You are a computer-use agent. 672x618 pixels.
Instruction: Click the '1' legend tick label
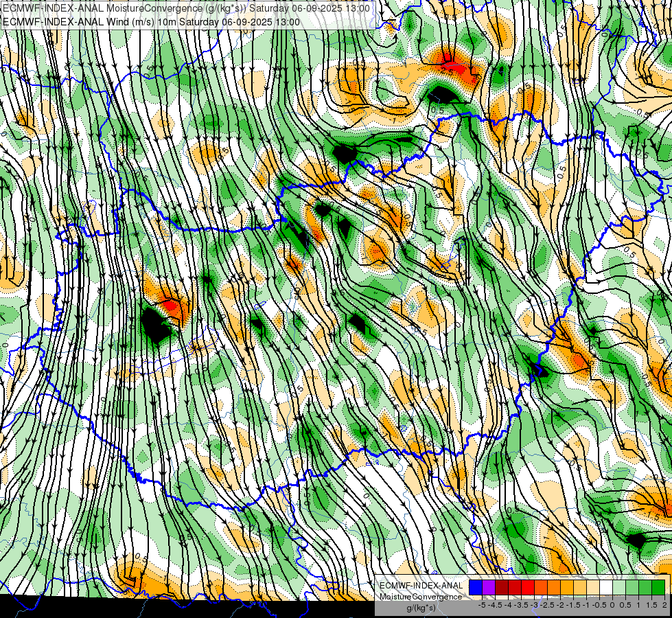[x=638, y=605]
